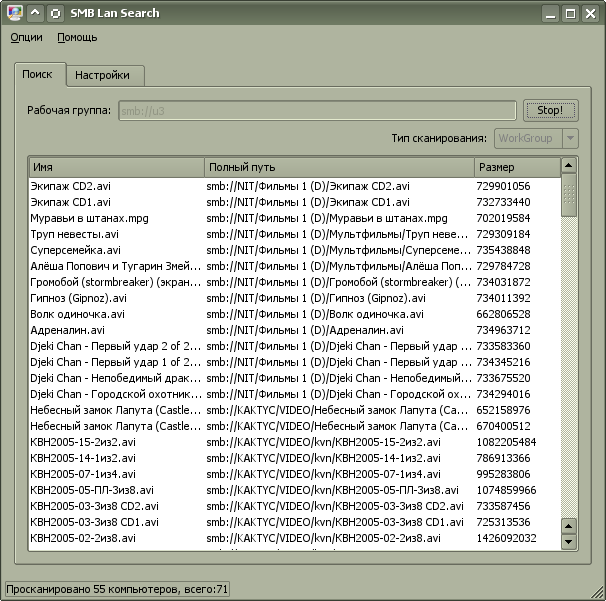Select Гипноз (Gipnoz).avi row

[294, 298]
